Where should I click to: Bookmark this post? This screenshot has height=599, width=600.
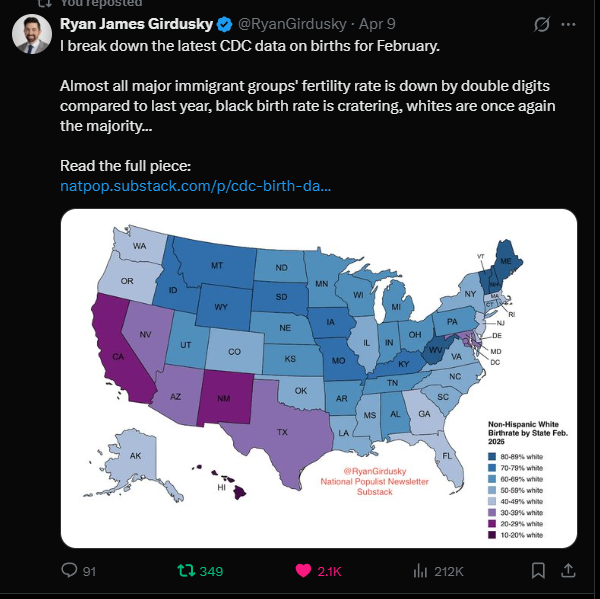[539, 570]
